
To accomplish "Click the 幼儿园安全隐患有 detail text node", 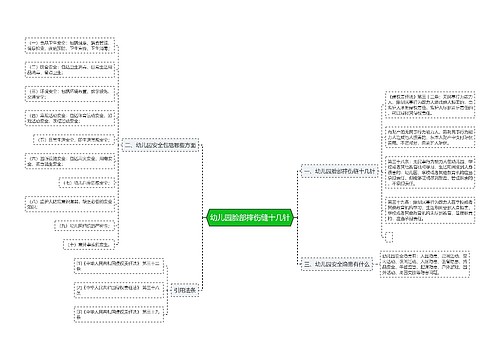I will click(x=425, y=264).
